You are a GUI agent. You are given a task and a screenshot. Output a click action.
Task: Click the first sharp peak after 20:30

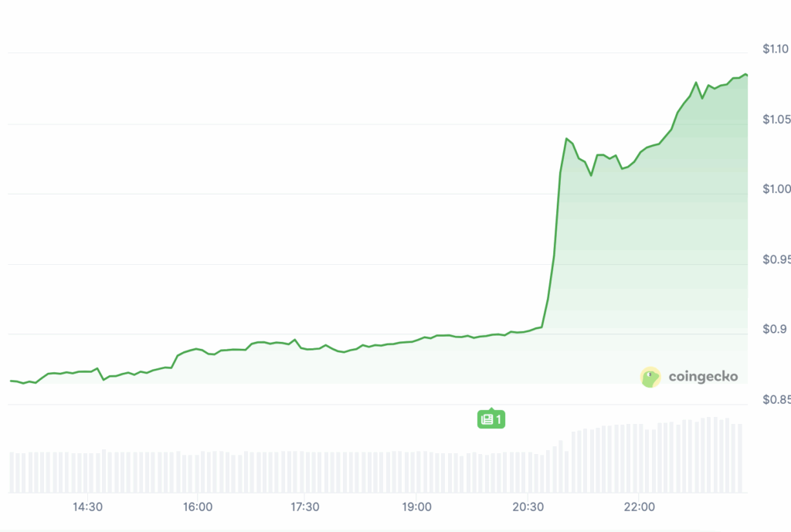(x=566, y=139)
